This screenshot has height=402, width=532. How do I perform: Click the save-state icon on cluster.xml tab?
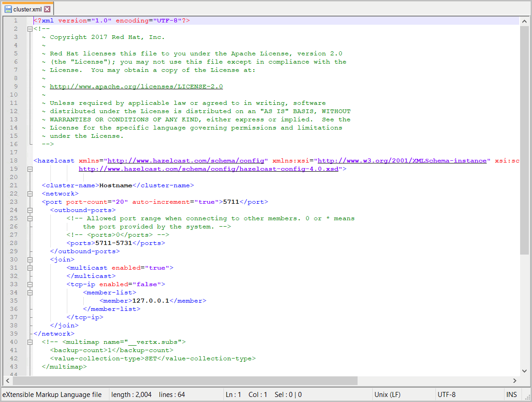8,9
